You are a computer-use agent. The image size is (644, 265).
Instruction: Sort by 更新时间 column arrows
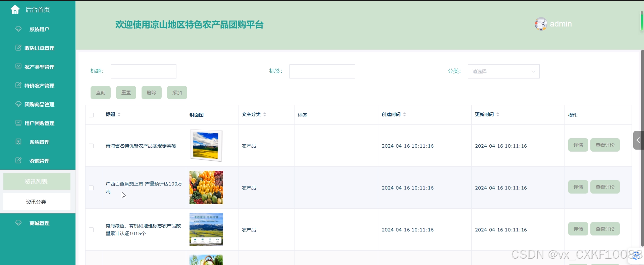[498, 114]
